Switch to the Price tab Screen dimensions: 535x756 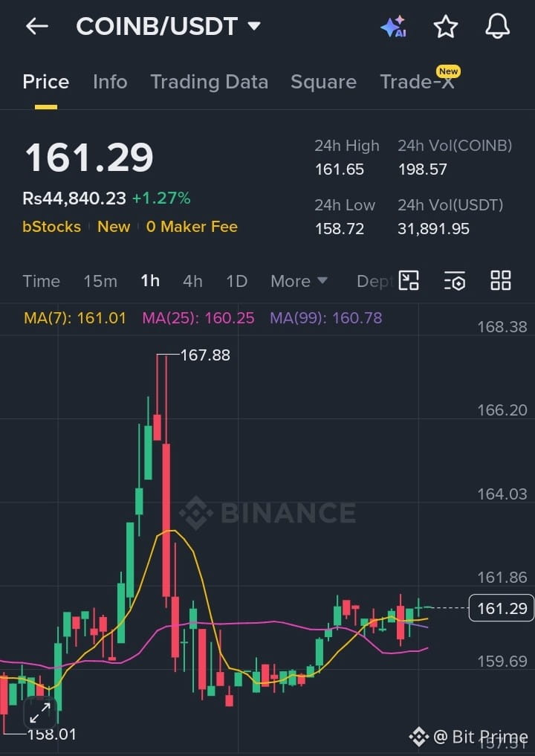pos(46,82)
